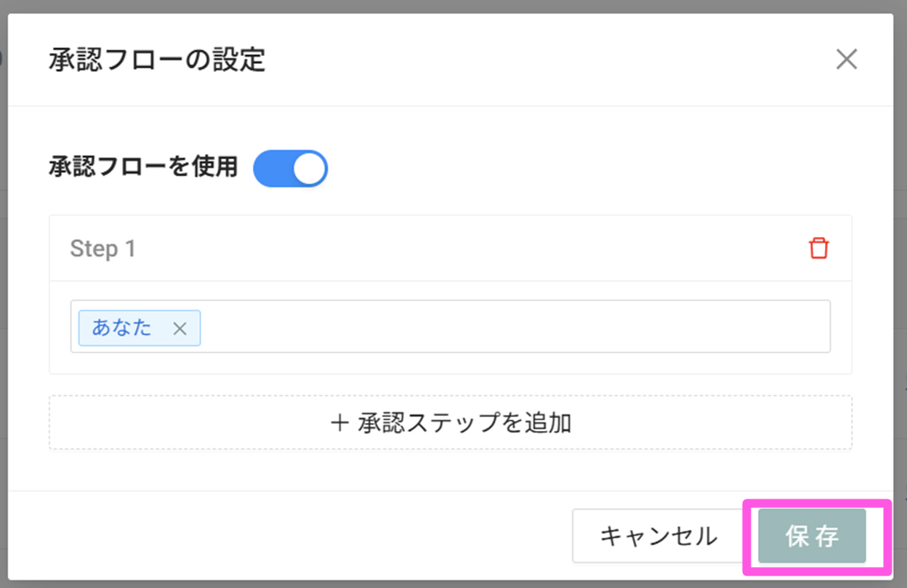This screenshot has width=907, height=588.
Task: Click the dashed border of the add-step area
Action: [x=451, y=396]
